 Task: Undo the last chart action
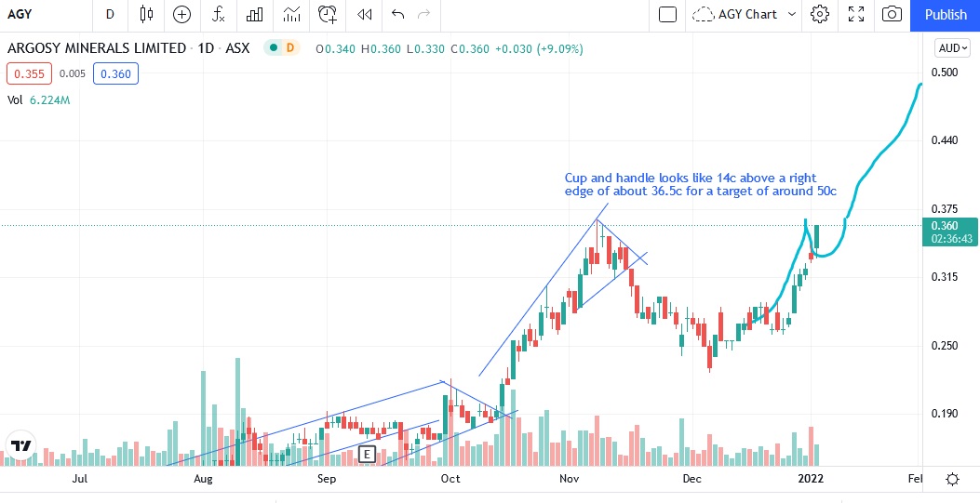397,14
